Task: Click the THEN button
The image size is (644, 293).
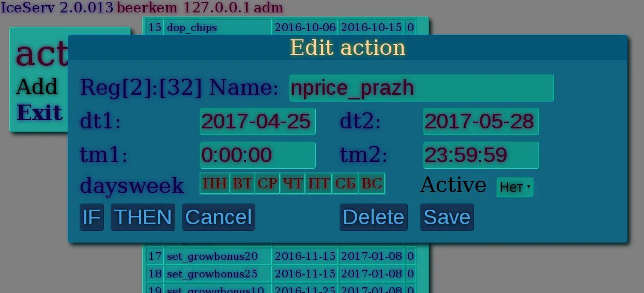Action: pyautogui.click(x=143, y=217)
